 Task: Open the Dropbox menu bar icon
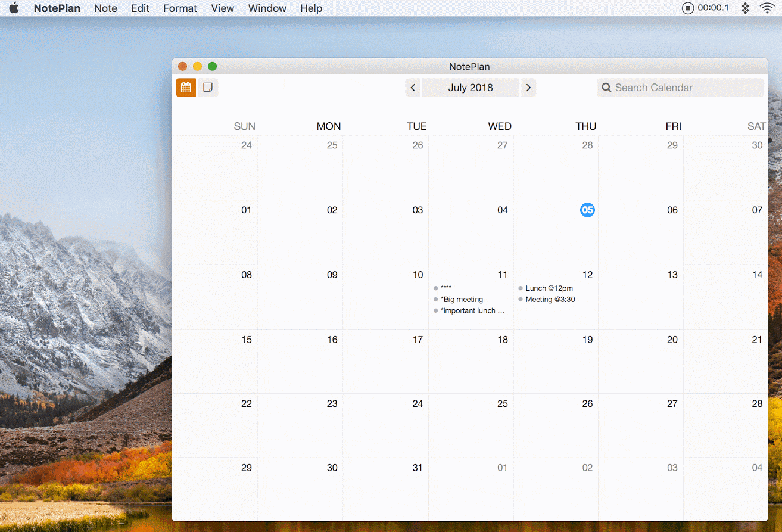click(x=744, y=8)
